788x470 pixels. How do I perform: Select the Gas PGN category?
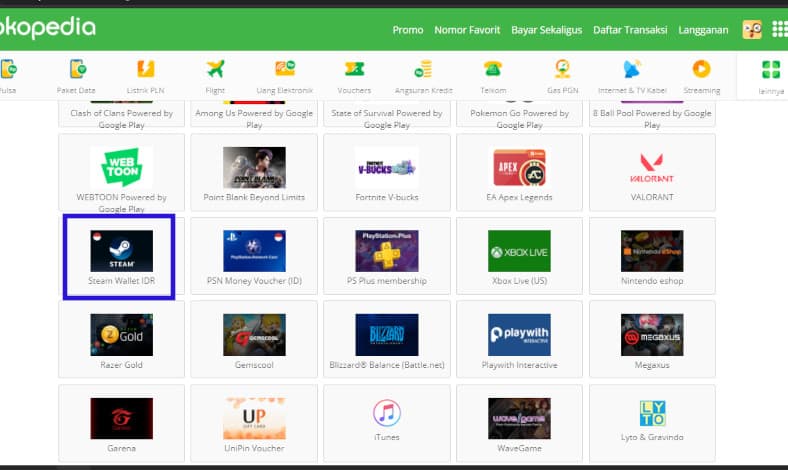562,76
